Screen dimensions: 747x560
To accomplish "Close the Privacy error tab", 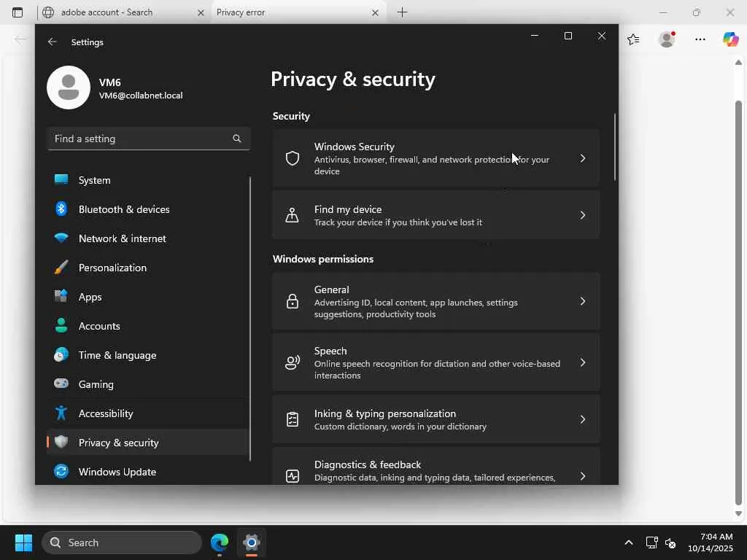I will coord(375,13).
